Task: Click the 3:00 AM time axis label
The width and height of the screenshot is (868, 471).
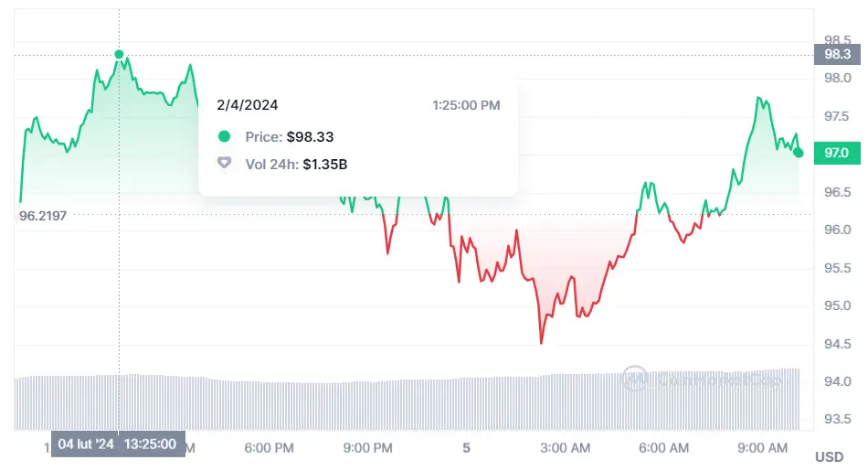Action: tap(565, 448)
